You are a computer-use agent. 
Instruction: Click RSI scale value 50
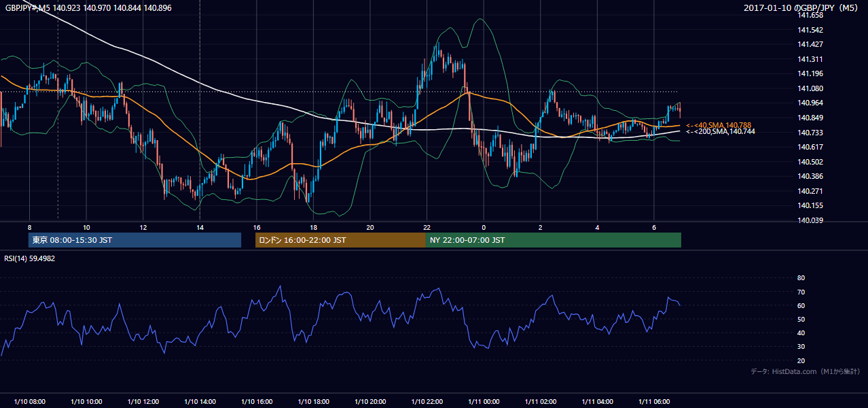(x=801, y=319)
